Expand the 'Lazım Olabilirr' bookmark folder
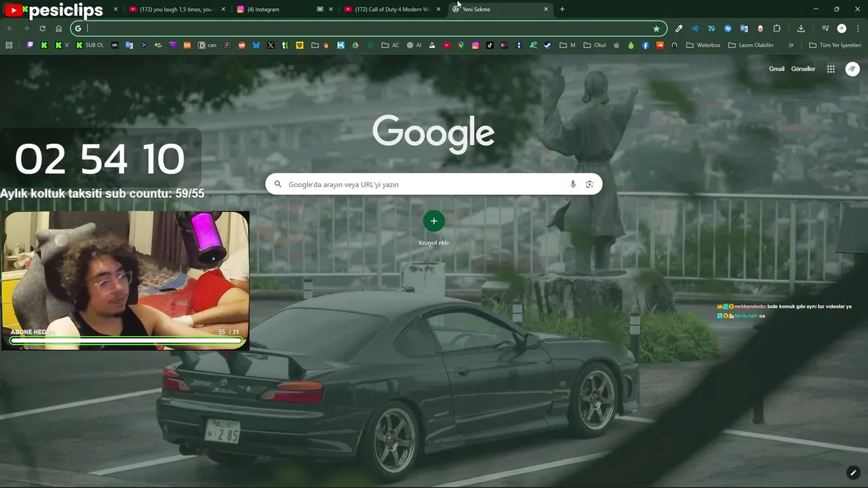The image size is (868, 488). click(x=751, y=45)
